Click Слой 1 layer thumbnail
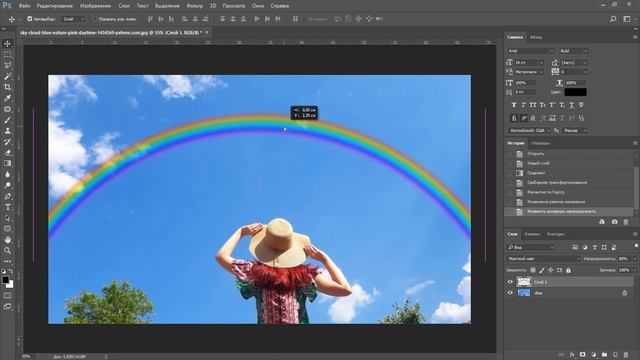This screenshot has height=360, width=640. pos(524,282)
